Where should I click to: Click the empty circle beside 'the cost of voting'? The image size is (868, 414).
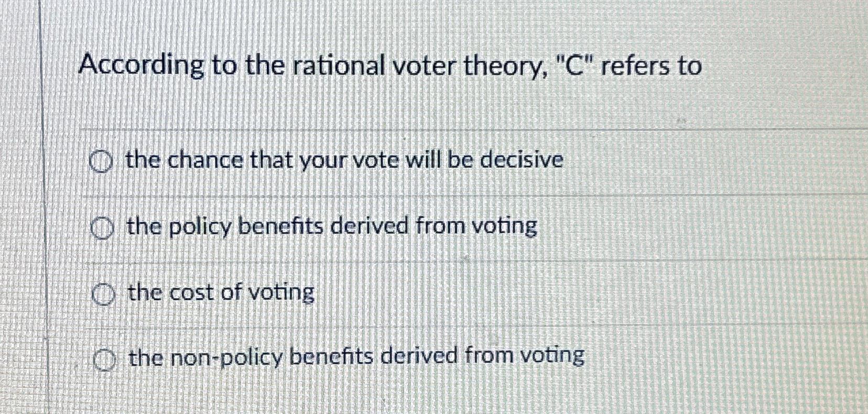[x=104, y=295]
